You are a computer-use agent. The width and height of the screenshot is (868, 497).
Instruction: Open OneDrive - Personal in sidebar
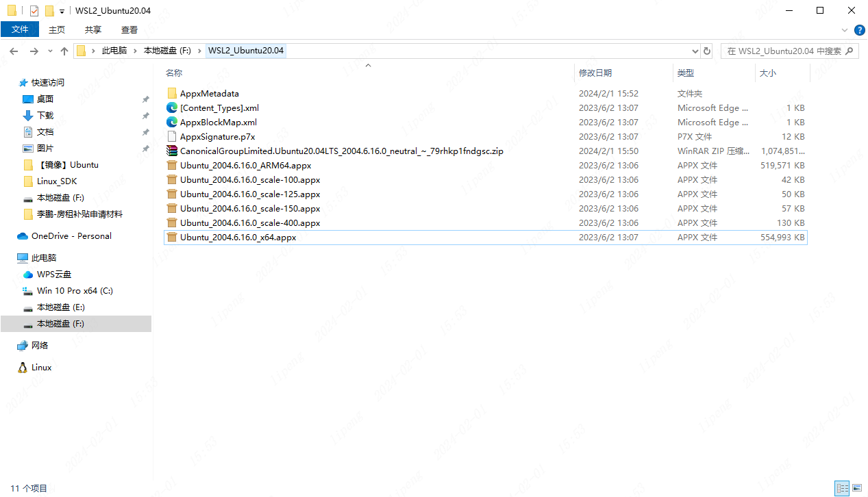tap(71, 235)
